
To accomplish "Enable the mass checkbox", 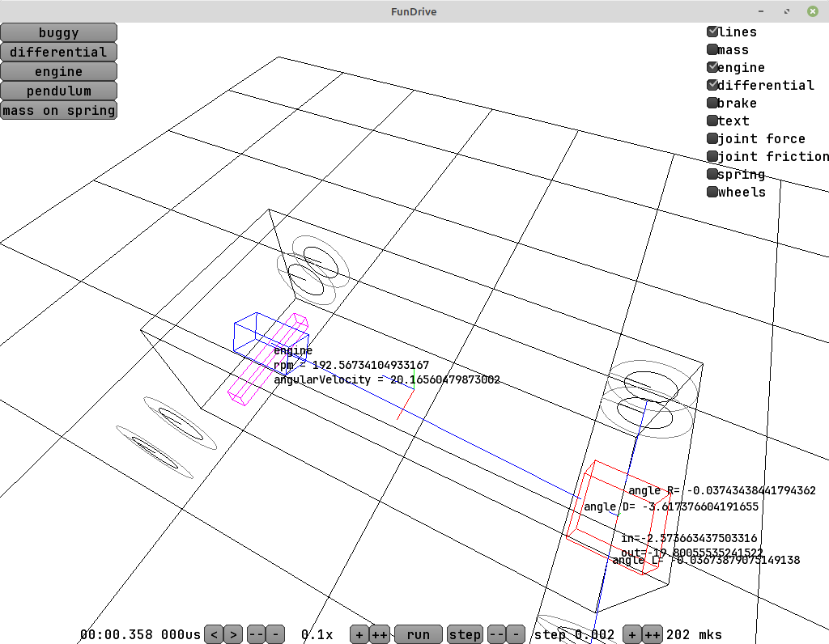I will click(712, 49).
